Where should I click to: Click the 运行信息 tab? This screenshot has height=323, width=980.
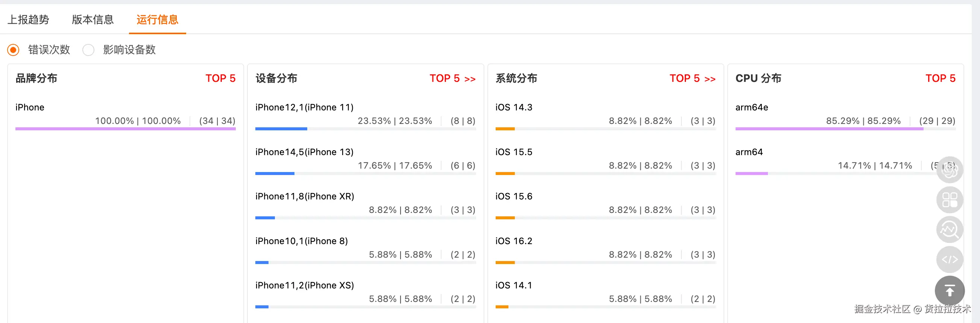tap(157, 20)
